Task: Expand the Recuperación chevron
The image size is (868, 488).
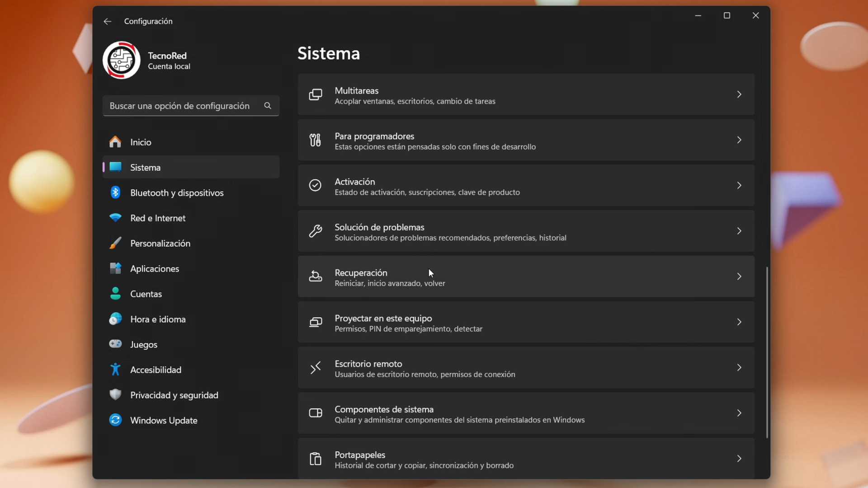Action: click(739, 277)
